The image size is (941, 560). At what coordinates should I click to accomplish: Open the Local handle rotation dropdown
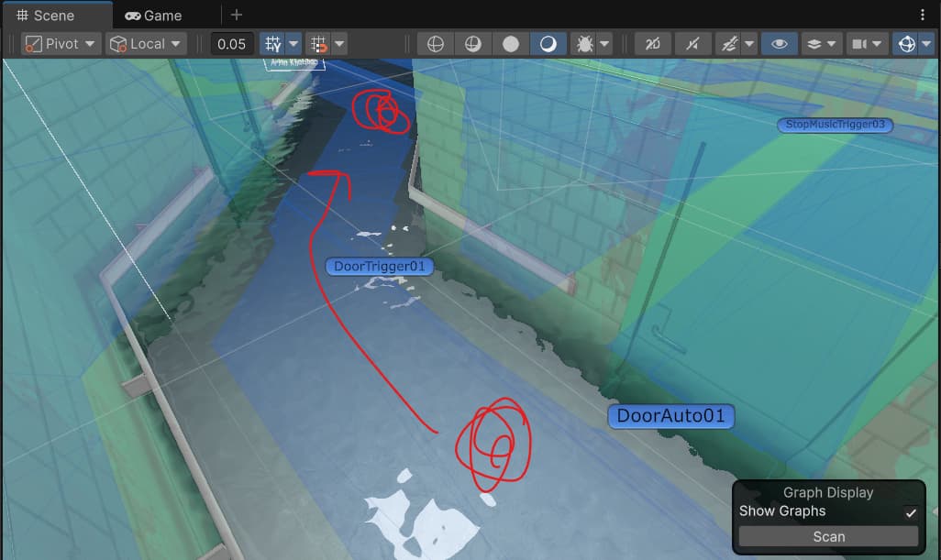(146, 44)
